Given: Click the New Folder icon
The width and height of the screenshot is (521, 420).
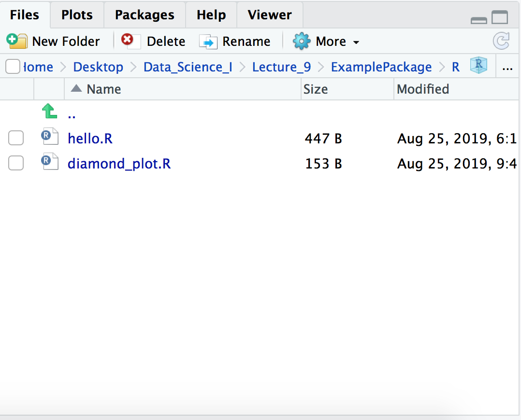Looking at the screenshot, I should (x=17, y=42).
